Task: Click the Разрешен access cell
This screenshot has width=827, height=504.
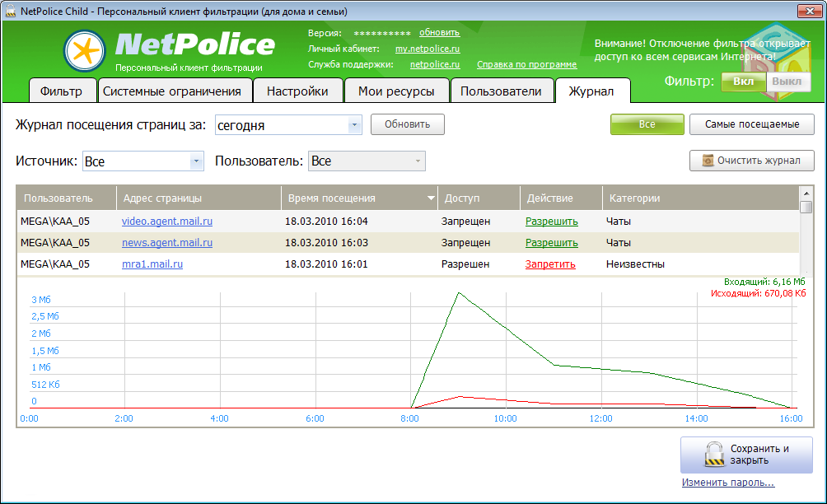Action: pos(465,264)
